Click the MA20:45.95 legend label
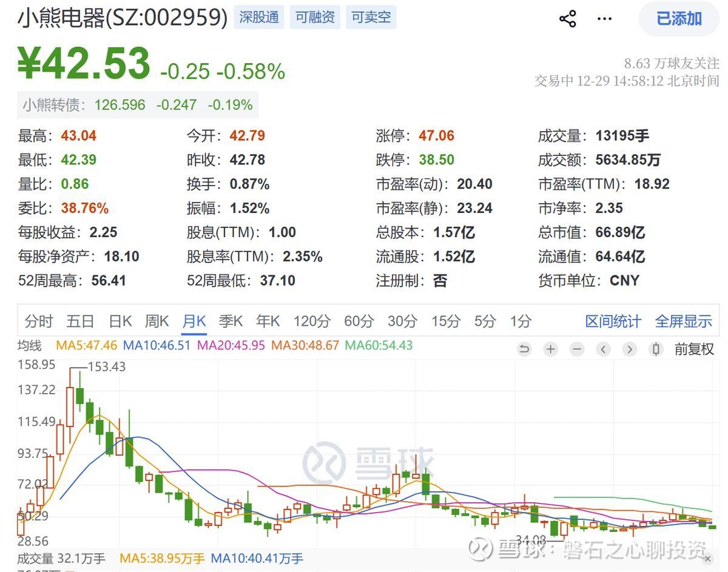Viewport: 728px width, 572px height. [232, 346]
